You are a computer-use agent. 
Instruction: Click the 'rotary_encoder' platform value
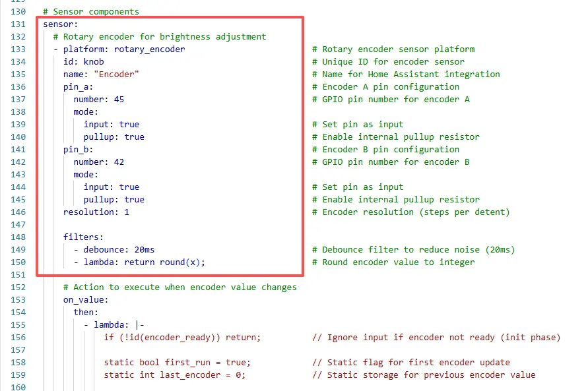click(149, 49)
